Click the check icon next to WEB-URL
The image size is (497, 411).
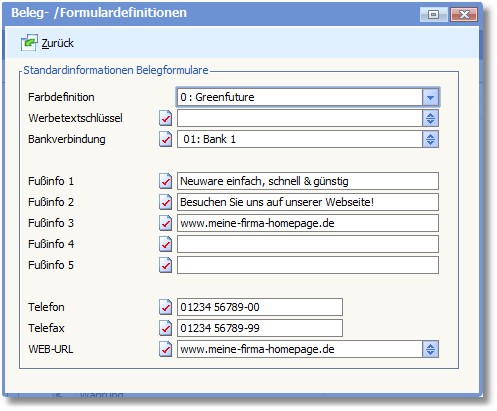point(165,349)
